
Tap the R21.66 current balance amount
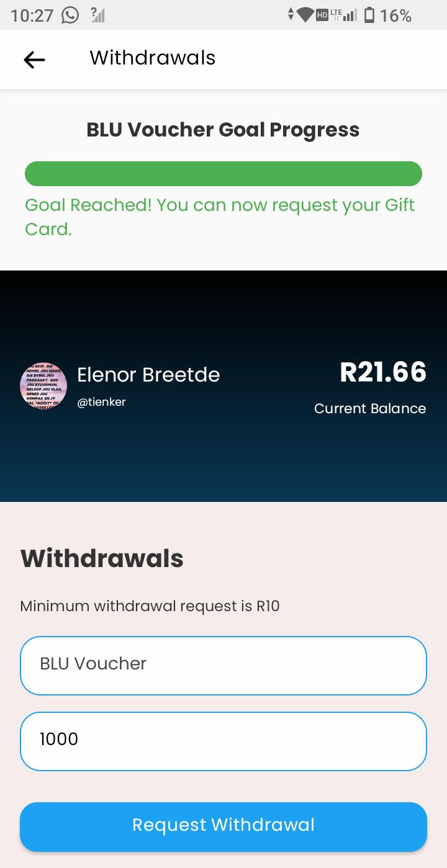[383, 372]
